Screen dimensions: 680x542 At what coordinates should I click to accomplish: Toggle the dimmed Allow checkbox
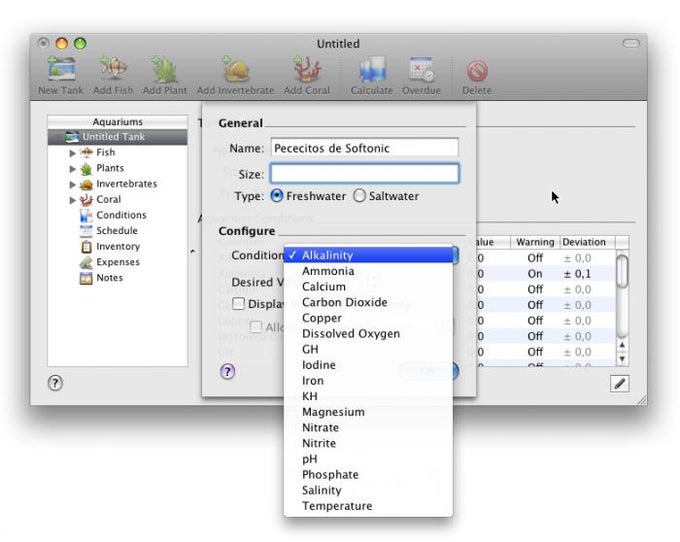point(256,327)
